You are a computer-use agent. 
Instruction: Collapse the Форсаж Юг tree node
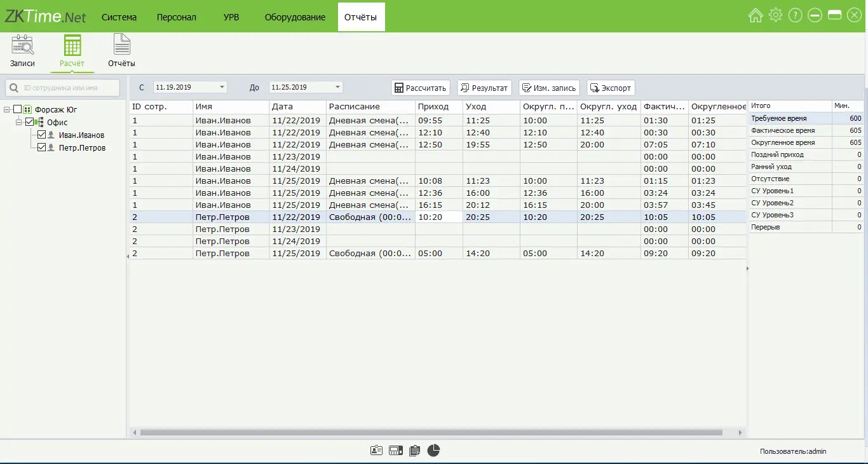click(x=6, y=110)
